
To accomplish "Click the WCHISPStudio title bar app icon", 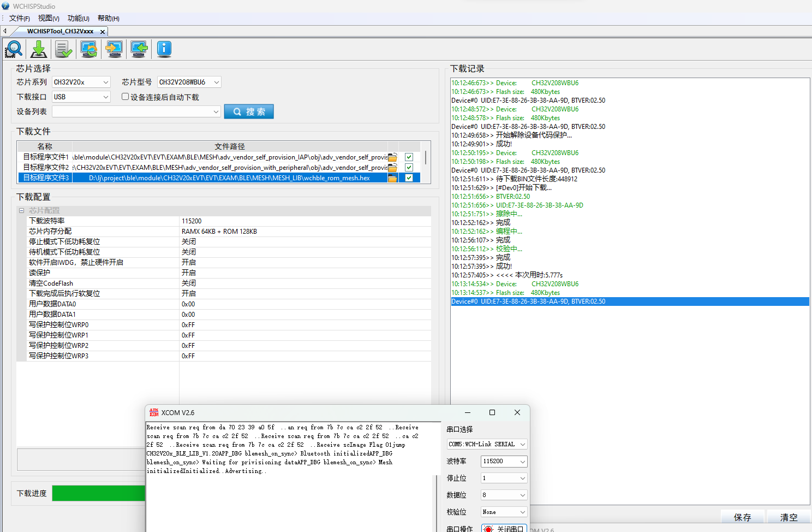I will pos(5,6).
